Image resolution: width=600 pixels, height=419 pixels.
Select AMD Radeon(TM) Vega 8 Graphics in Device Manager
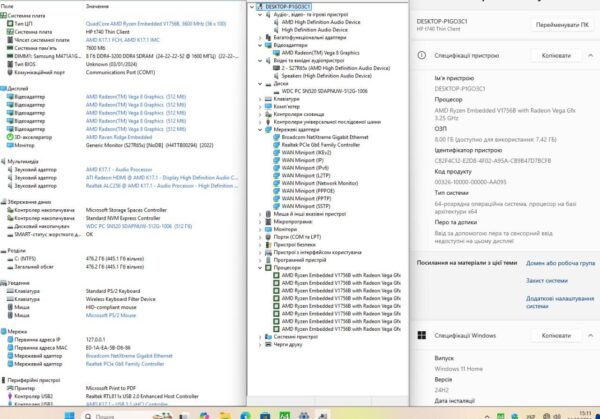(x=320, y=53)
